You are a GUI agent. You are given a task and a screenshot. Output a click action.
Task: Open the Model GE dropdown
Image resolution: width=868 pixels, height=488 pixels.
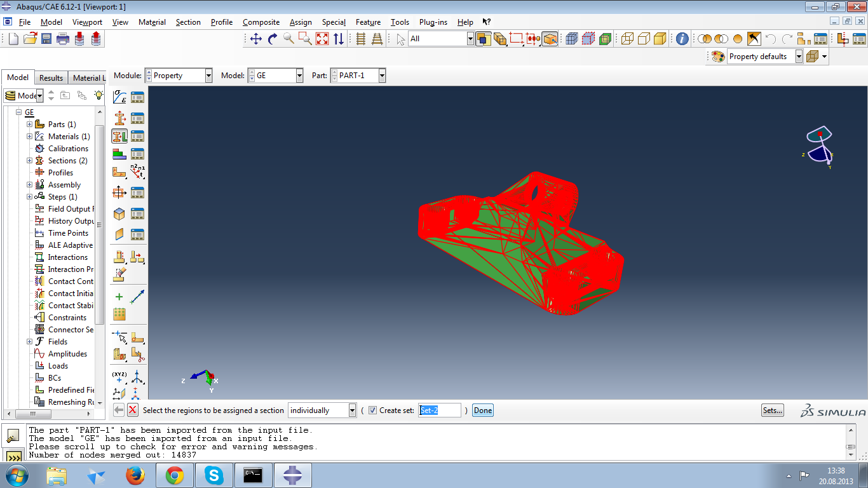(x=299, y=76)
